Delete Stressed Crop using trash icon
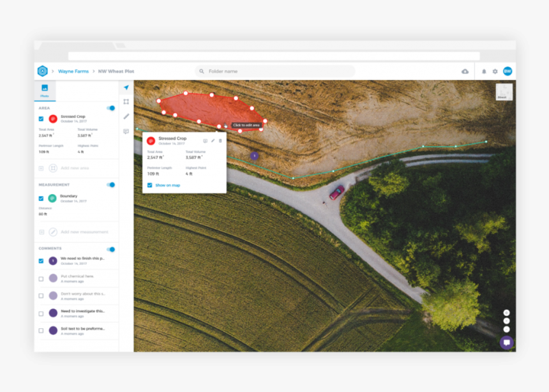 pyautogui.click(x=221, y=140)
